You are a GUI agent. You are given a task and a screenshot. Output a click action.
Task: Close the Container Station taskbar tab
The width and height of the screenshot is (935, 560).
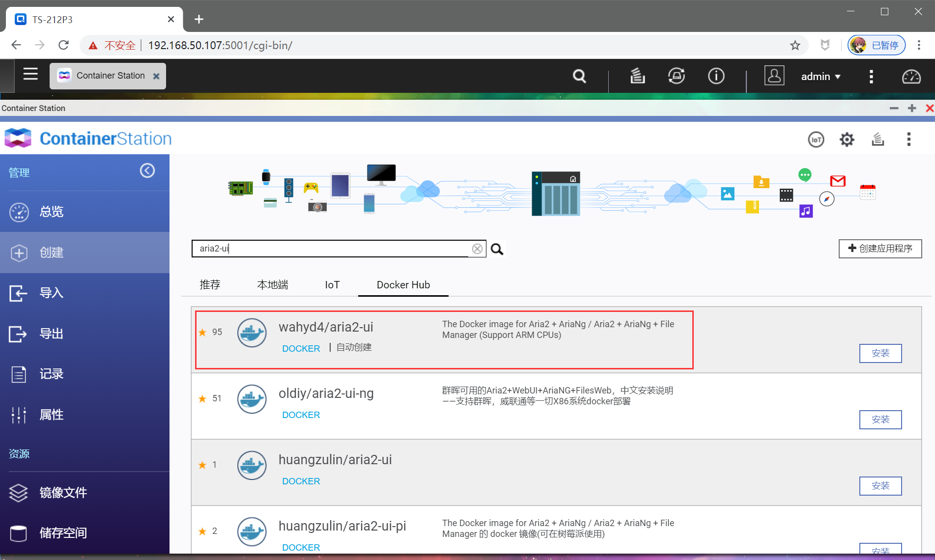(x=156, y=76)
